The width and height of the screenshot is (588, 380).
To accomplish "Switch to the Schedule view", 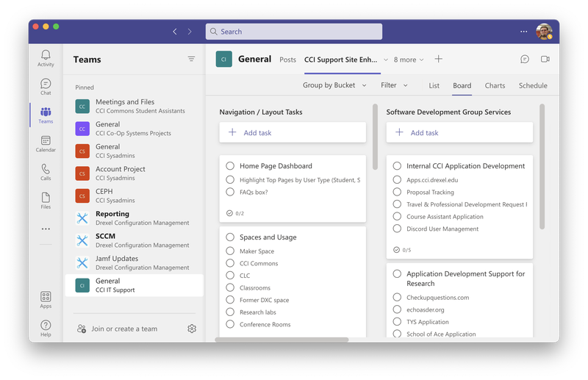I will click(533, 85).
